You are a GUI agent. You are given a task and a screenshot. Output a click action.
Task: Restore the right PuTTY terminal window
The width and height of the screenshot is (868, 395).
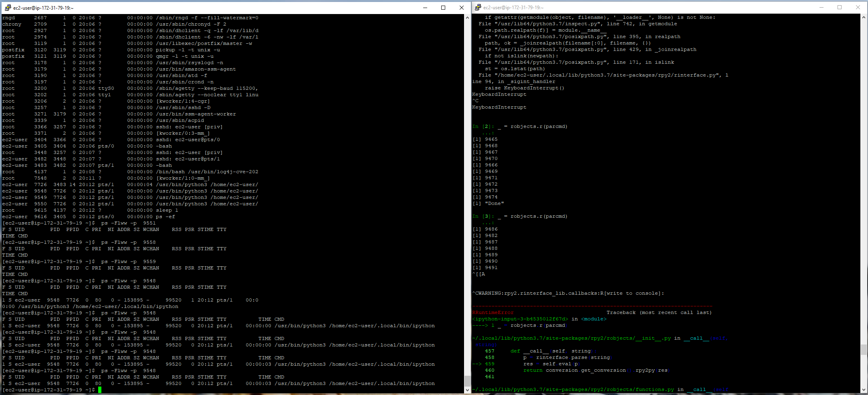(840, 7)
